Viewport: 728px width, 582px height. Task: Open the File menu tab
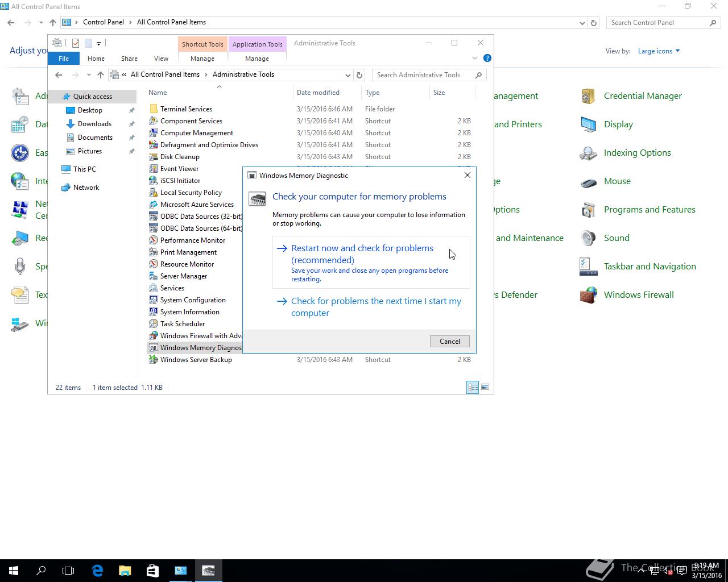pos(64,59)
